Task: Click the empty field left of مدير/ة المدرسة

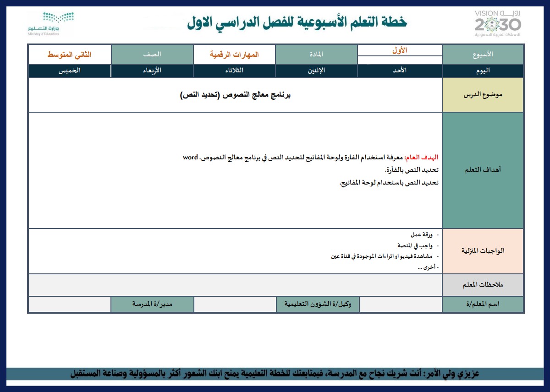Action: [x=70, y=304]
